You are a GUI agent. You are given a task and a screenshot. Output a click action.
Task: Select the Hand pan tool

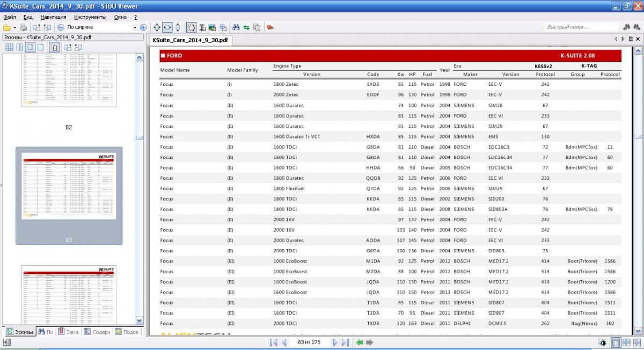[191, 27]
